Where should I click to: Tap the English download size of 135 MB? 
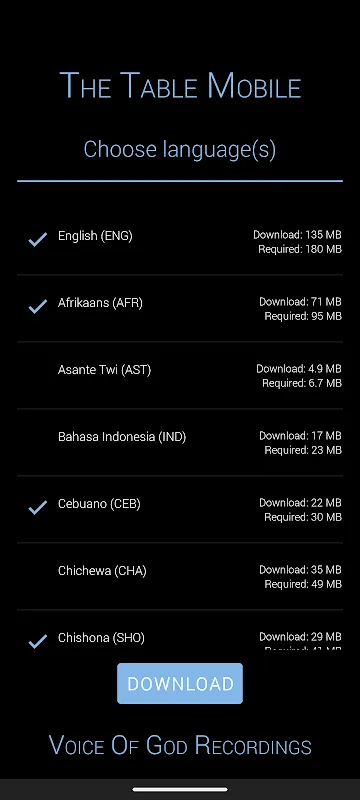(x=297, y=235)
